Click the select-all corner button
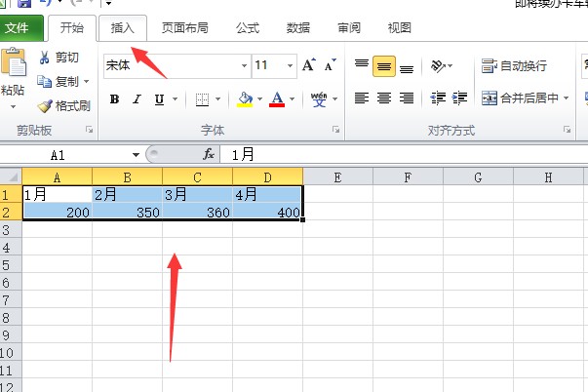This screenshot has width=588, height=392. tap(11, 176)
